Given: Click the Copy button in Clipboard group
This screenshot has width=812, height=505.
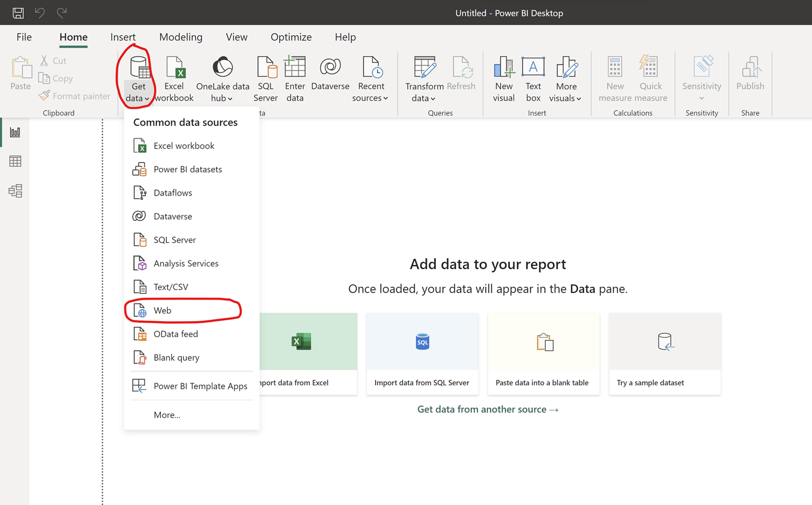Looking at the screenshot, I should click(x=56, y=78).
